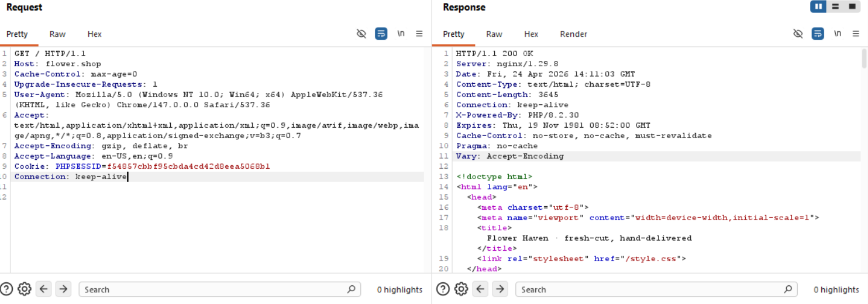This screenshot has width=868, height=304.
Task: Open the Response panel hamburger options menu
Action: click(856, 34)
